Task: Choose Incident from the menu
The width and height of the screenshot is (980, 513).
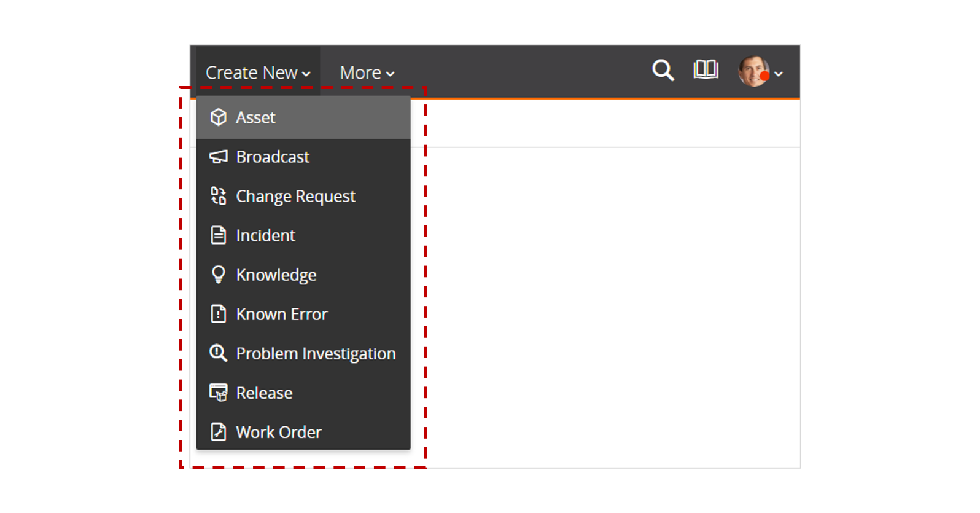Action: point(303,235)
